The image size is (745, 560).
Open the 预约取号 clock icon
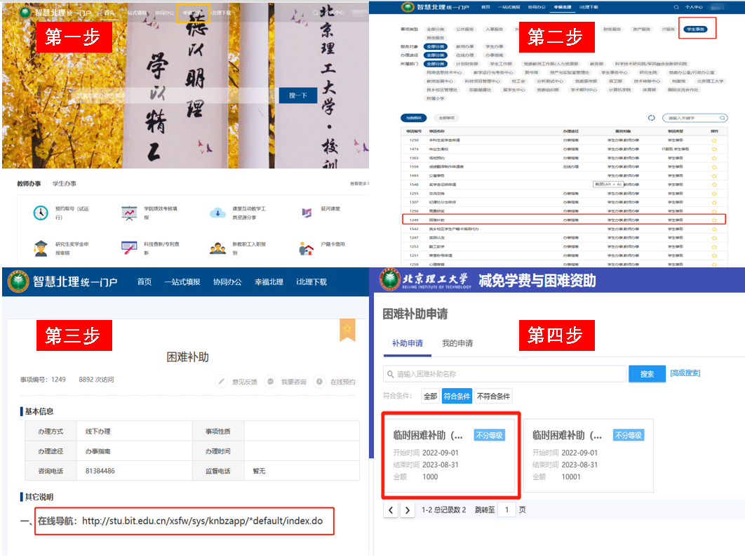41,213
